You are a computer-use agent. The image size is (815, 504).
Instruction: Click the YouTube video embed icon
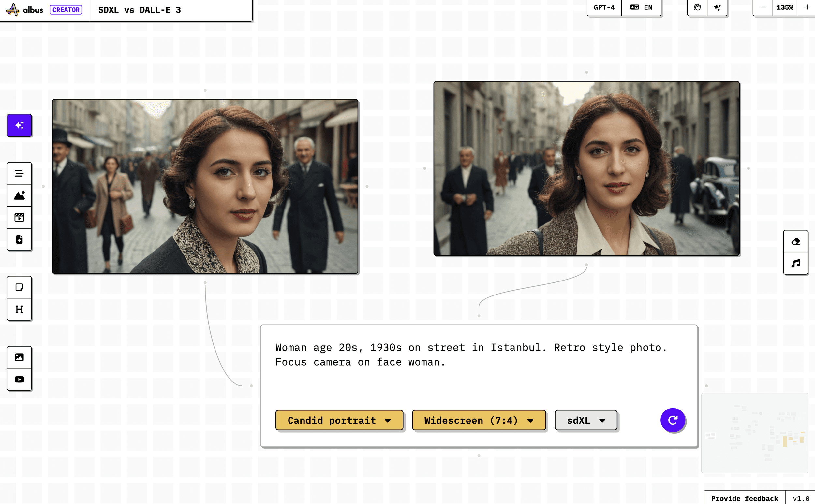coord(19,379)
